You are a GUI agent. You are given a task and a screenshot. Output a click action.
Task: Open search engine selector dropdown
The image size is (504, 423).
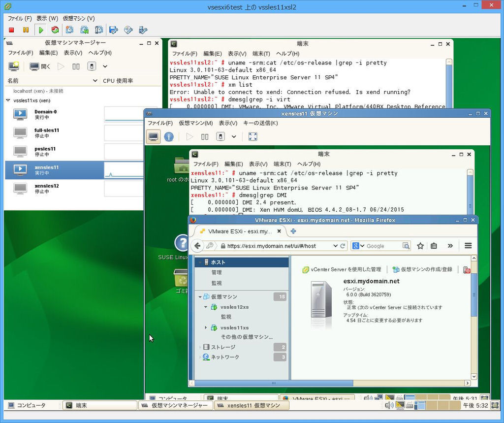tap(358, 246)
